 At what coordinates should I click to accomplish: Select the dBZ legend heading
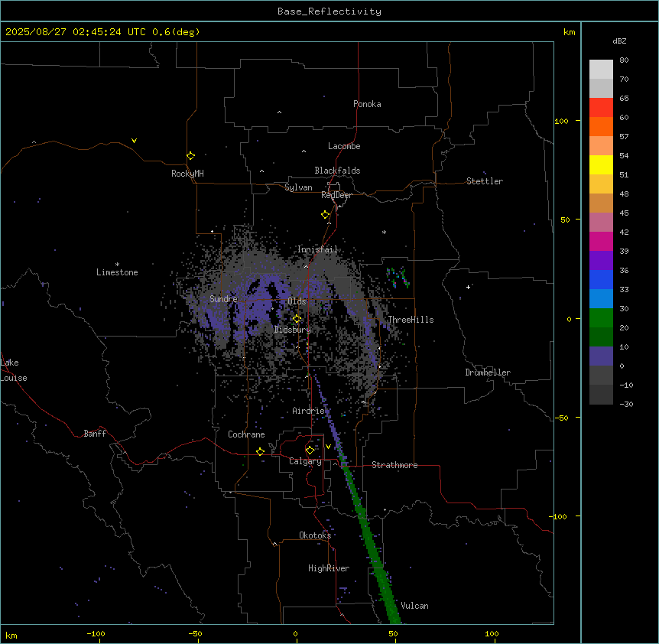click(x=619, y=41)
